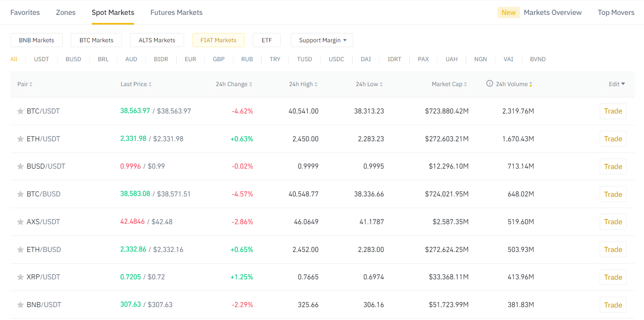Filter by RUB quote currency
The height and width of the screenshot is (320, 644).
[x=247, y=59]
